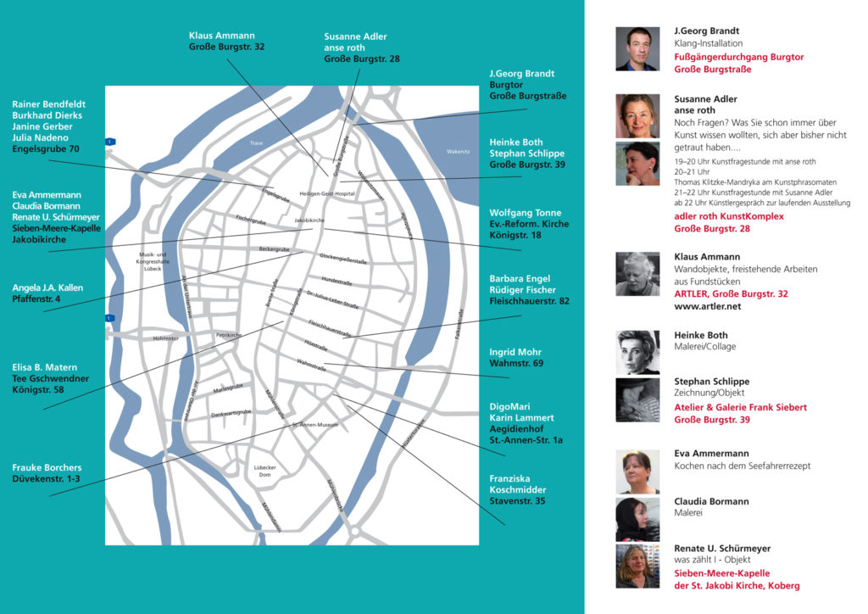Select the 'Klang-Installation' description

(709, 43)
